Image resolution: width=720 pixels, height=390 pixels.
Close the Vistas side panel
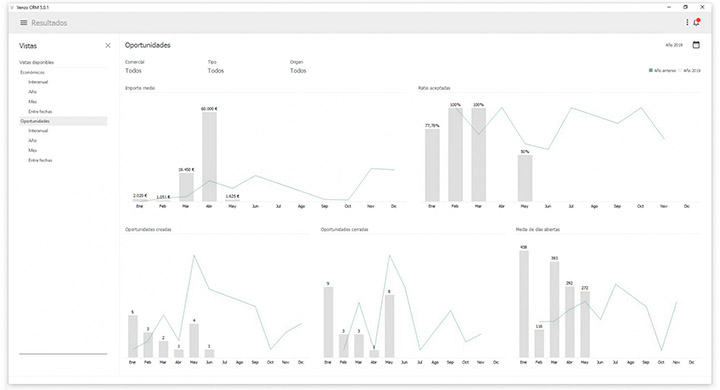pyautogui.click(x=108, y=45)
